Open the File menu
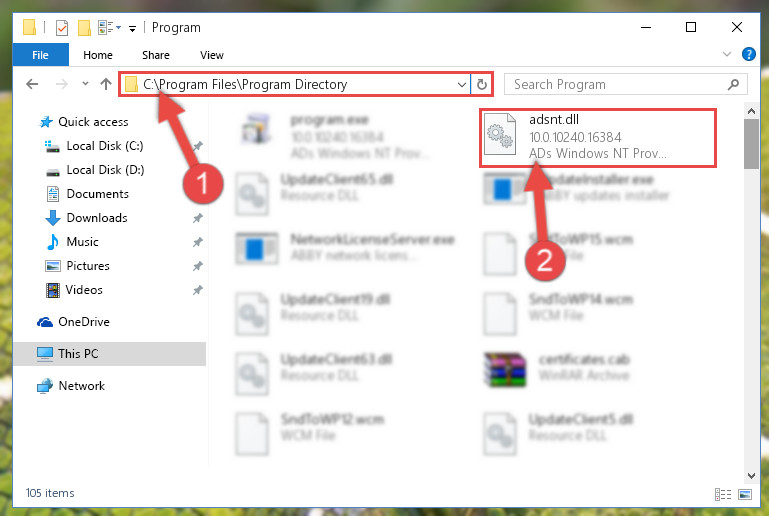 tap(40, 55)
